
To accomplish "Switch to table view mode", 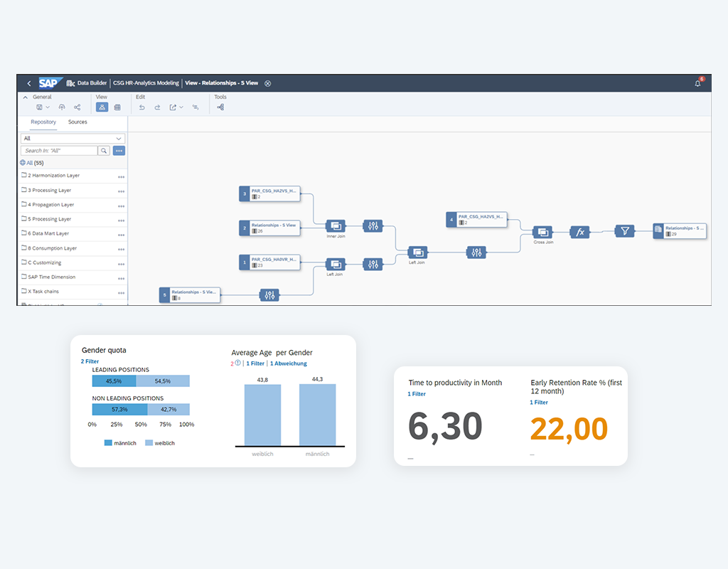I will [x=118, y=107].
